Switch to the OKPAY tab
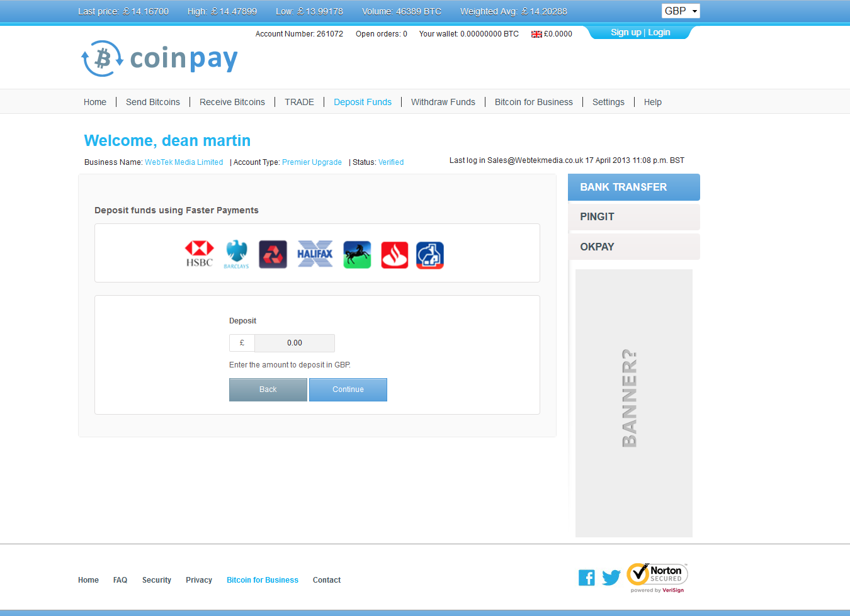This screenshot has height=616, width=850. (x=634, y=247)
